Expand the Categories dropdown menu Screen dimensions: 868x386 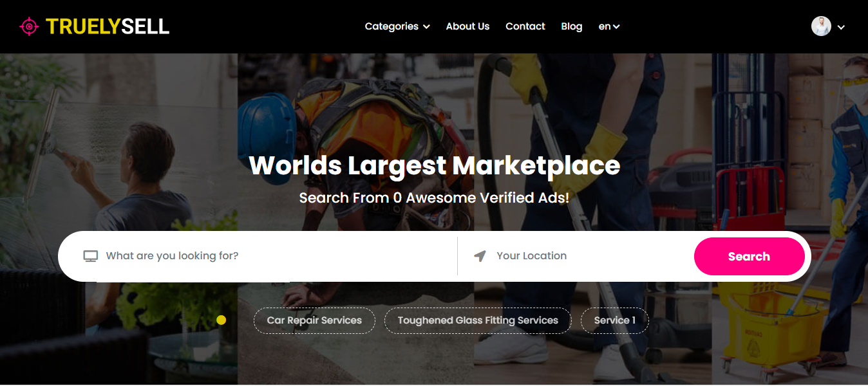tap(397, 26)
